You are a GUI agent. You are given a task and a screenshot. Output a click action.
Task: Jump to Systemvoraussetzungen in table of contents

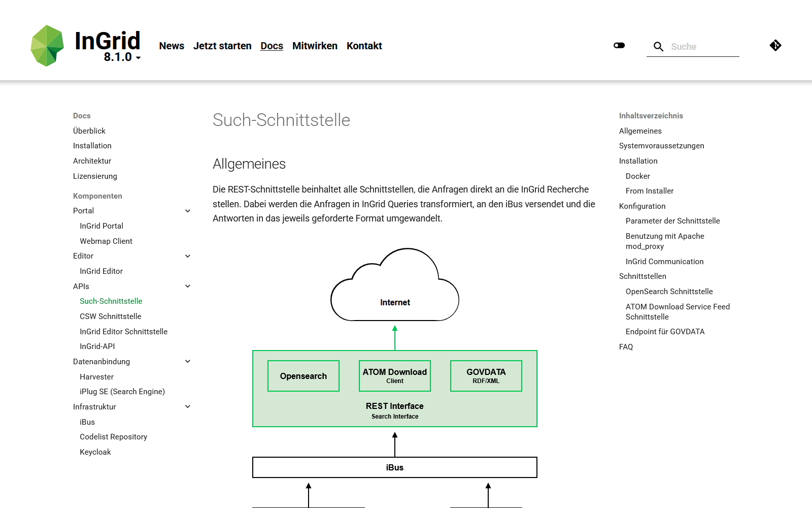click(x=661, y=146)
